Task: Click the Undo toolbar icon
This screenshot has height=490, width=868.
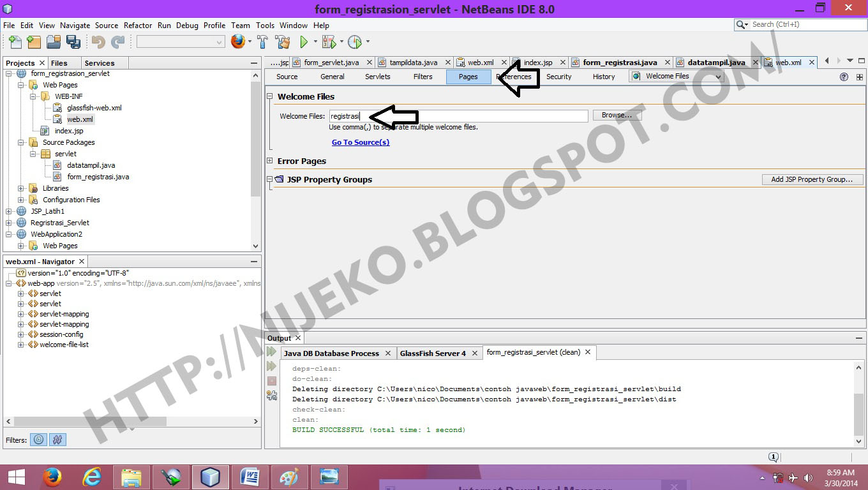Action: pyautogui.click(x=98, y=42)
